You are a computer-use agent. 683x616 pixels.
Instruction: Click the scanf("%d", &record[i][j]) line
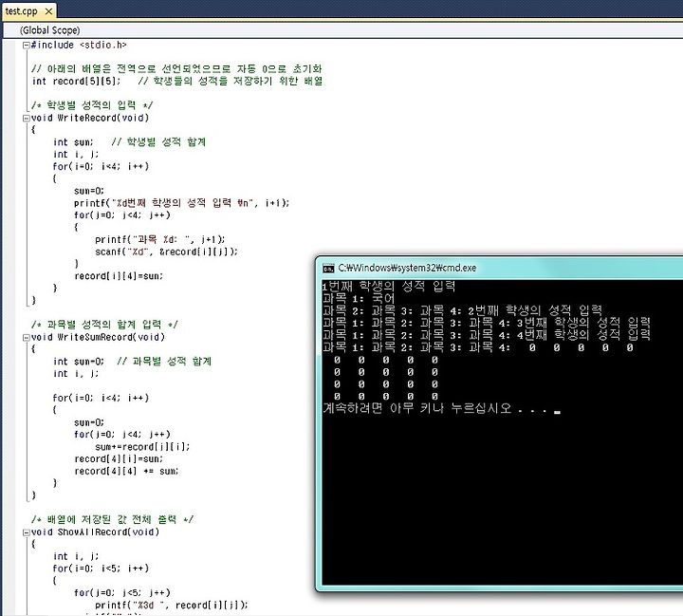166,252
